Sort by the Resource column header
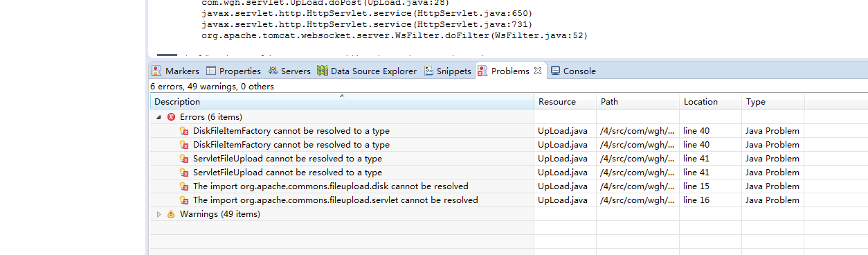The height and width of the screenshot is (255, 868). pos(565,102)
